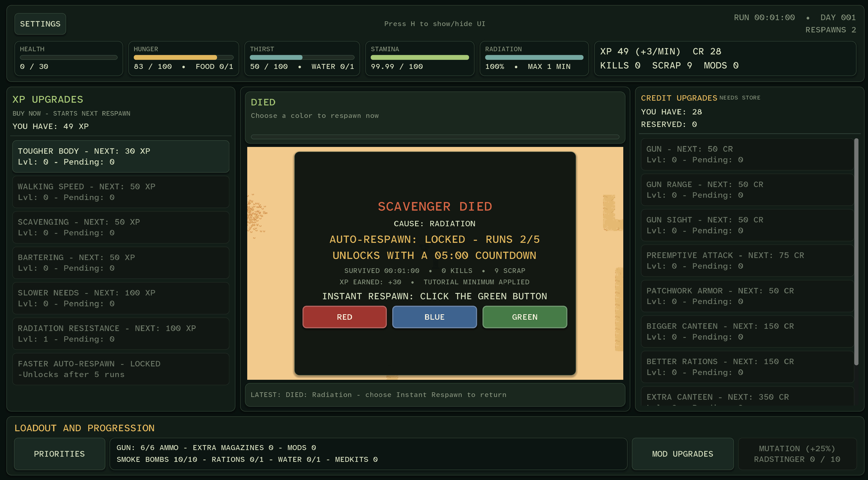Screen dimensions: 868x480
Task: Click 'Press H to show/hide UI' hint
Action: 435,24
